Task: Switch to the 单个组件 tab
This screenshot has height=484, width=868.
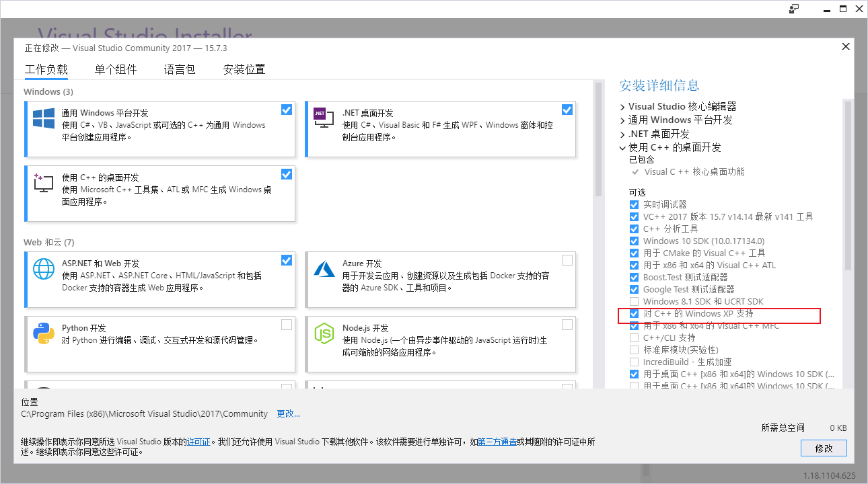Action: tap(116, 69)
